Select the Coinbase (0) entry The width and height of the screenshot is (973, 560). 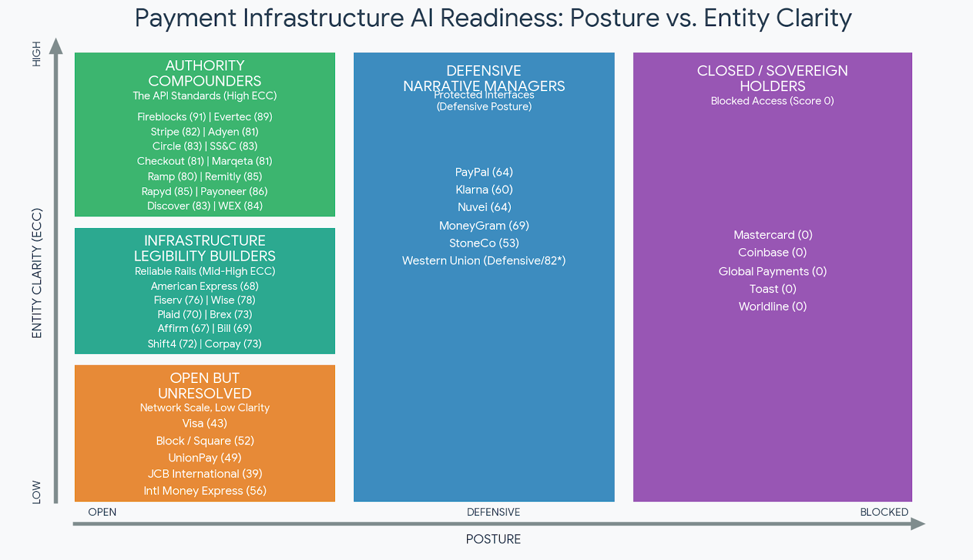point(772,252)
